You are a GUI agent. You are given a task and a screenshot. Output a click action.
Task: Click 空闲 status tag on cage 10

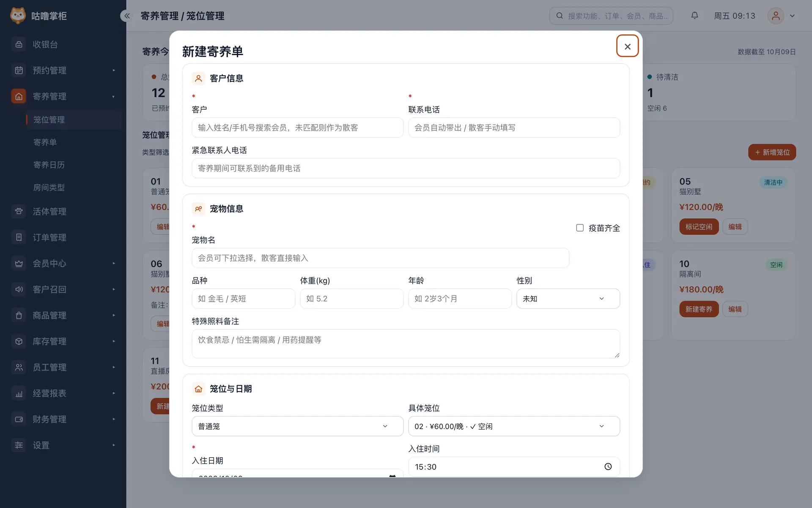tap(776, 265)
